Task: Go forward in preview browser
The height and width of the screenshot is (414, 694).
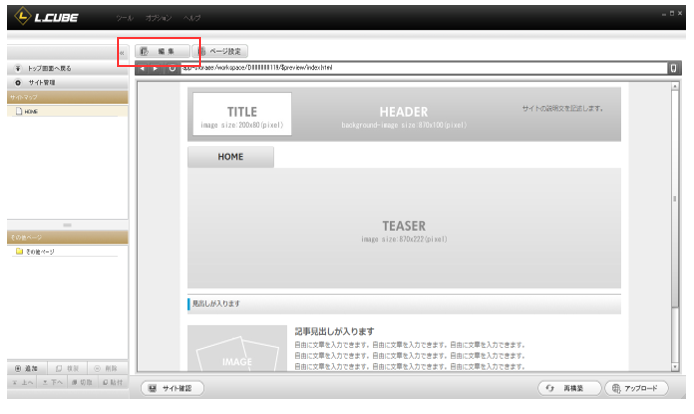Action: 155,68
